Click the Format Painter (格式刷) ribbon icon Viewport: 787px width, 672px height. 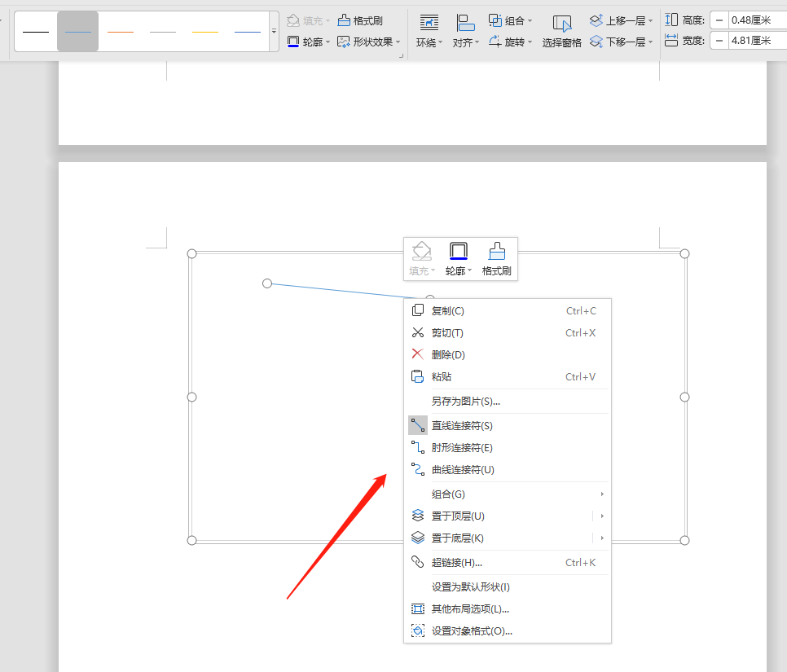click(x=359, y=20)
